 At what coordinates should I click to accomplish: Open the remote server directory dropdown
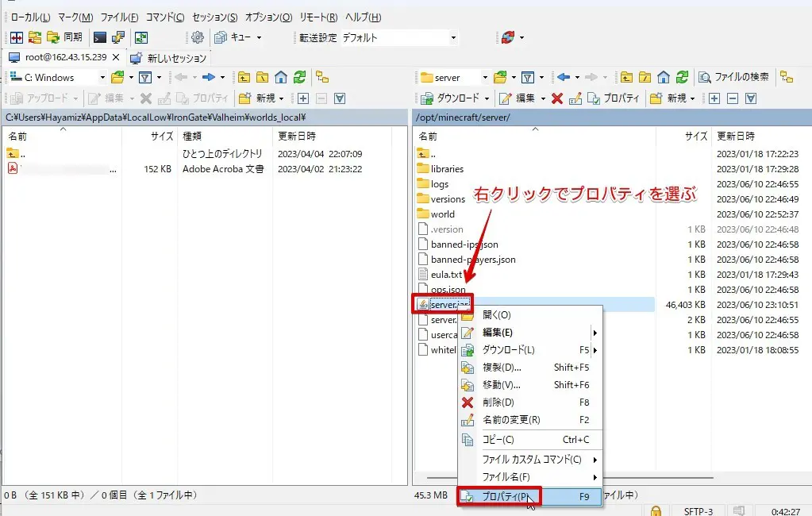click(x=482, y=77)
